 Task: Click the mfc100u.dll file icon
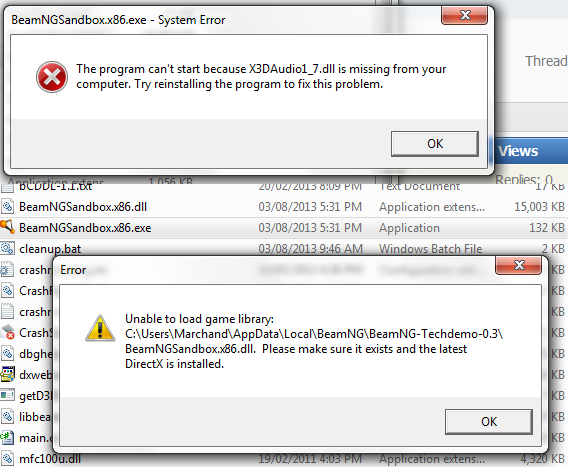click(x=7, y=458)
